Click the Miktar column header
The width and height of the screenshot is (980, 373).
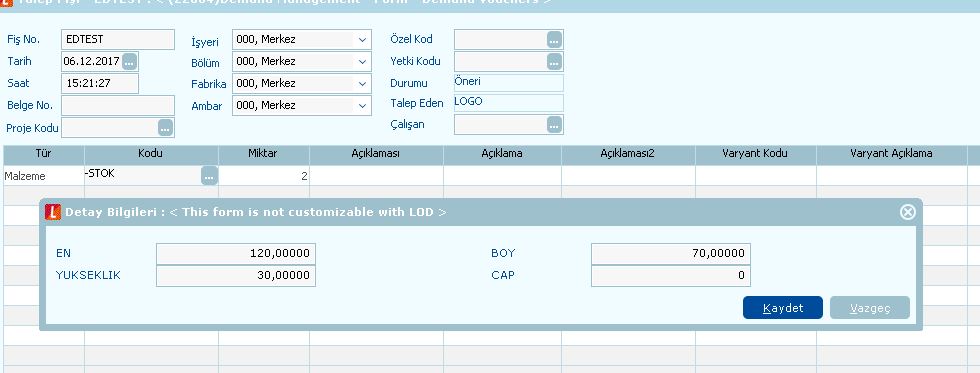(x=264, y=154)
